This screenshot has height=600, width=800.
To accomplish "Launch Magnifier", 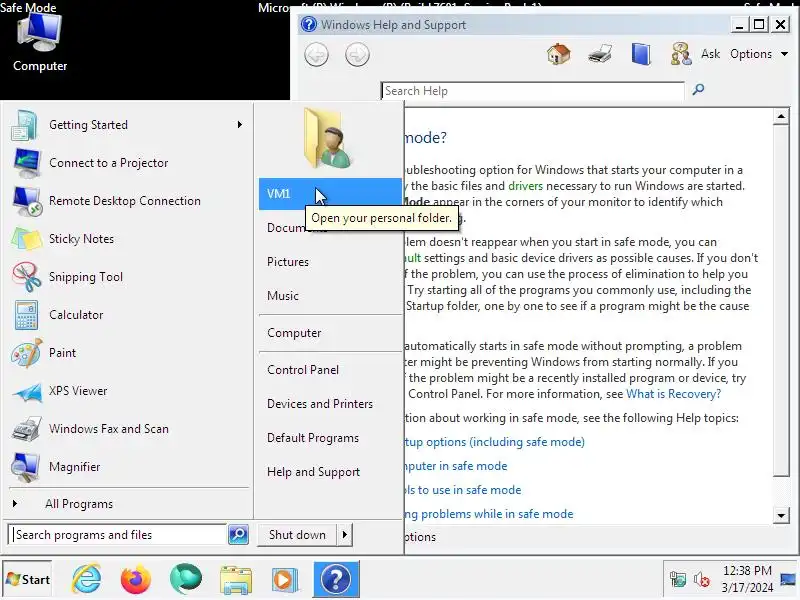I will pyautogui.click(x=127, y=467).
